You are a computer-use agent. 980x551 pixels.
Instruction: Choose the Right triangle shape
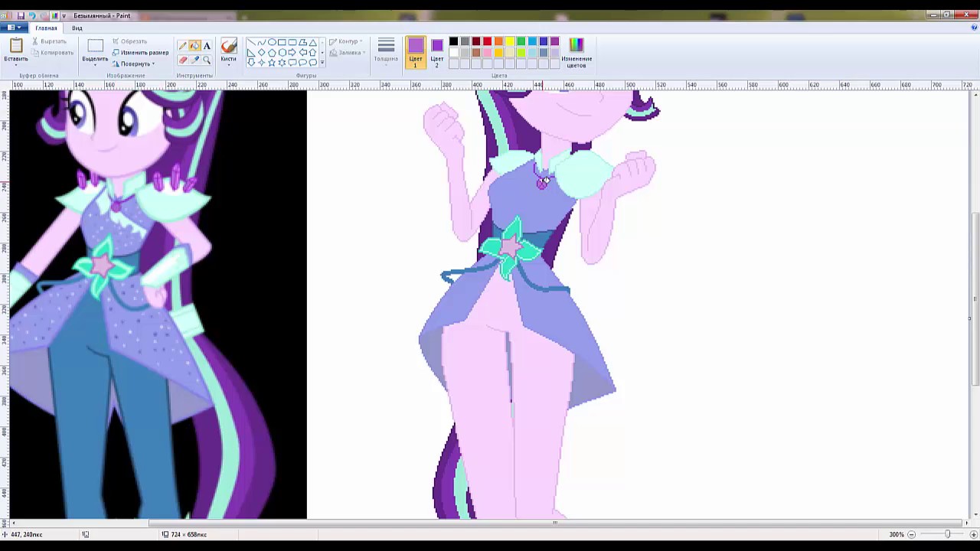251,52
